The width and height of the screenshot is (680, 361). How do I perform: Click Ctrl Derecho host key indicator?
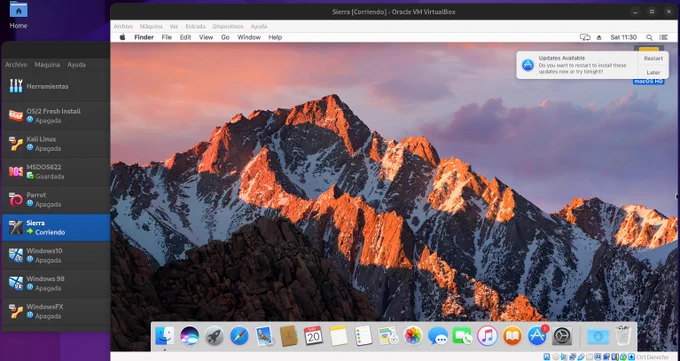(x=652, y=357)
